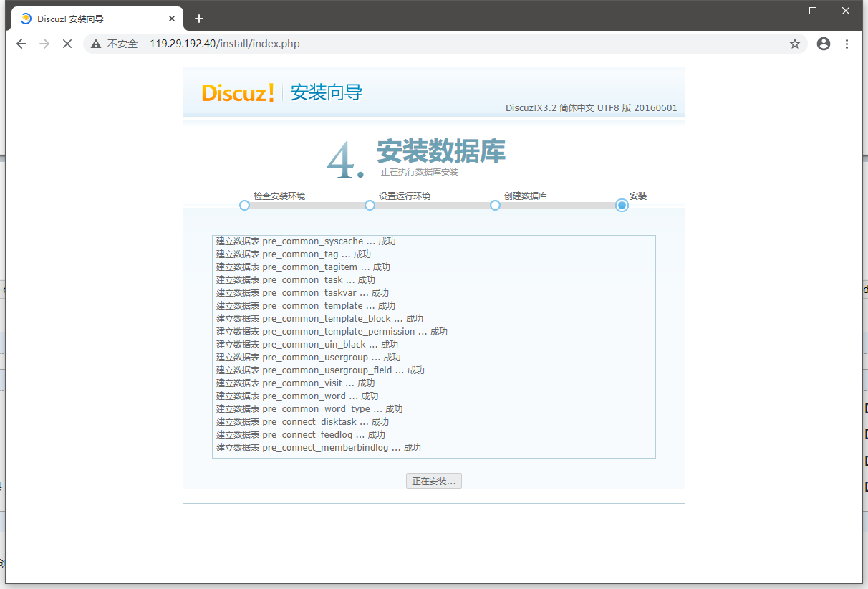Click log line pre_common_tagitem

[x=303, y=267]
